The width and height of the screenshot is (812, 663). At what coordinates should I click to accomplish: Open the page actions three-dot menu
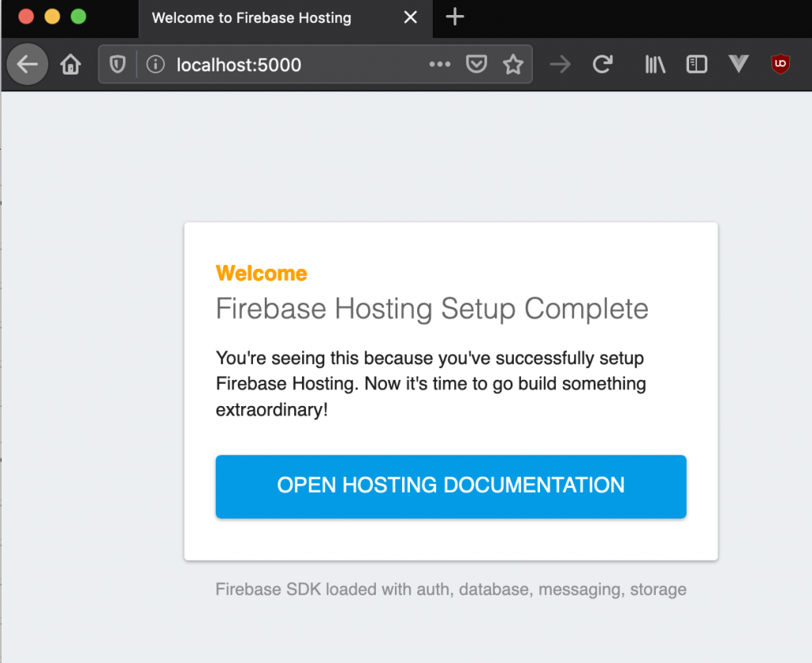(x=439, y=64)
